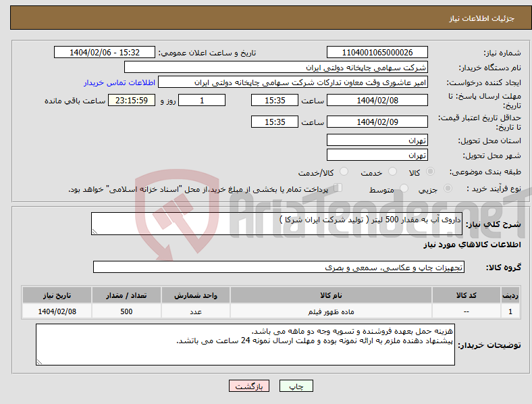
Task: Click the تعداد / مقدار column header
Action: [x=126, y=295]
